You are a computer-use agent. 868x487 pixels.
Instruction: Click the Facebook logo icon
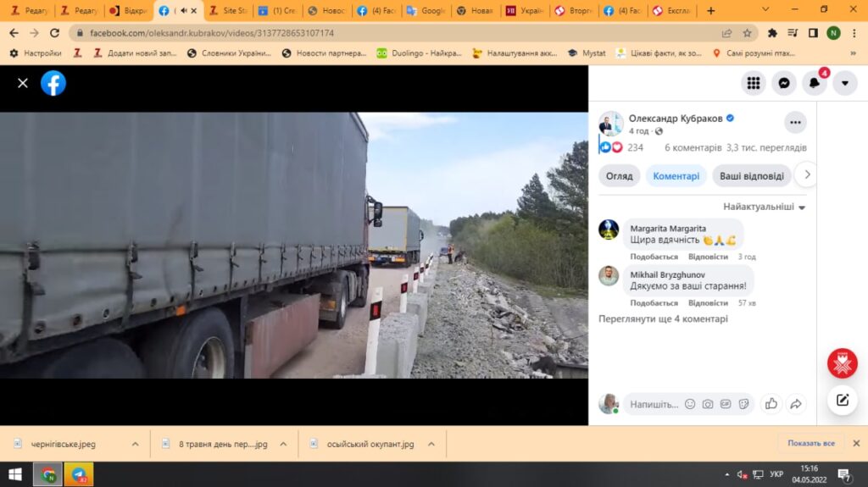[x=53, y=83]
